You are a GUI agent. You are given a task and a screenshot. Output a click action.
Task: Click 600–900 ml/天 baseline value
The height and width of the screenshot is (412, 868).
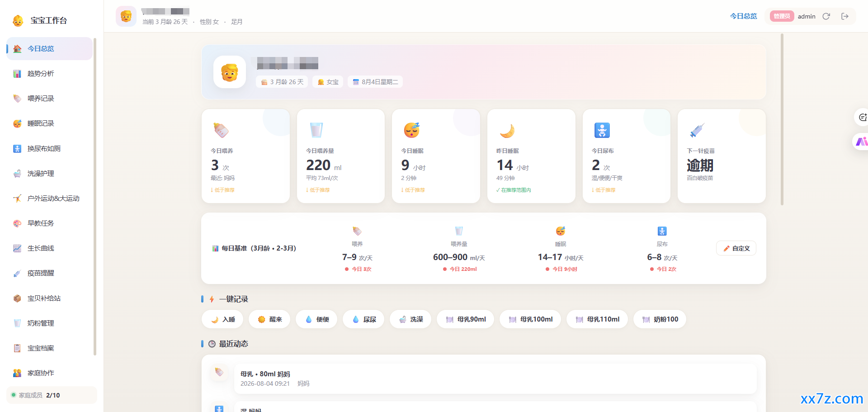coord(459,257)
